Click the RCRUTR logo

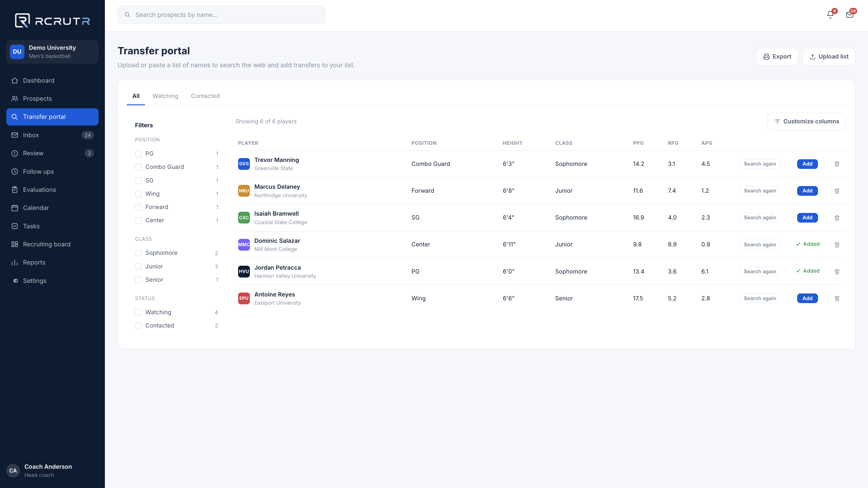[x=52, y=21]
